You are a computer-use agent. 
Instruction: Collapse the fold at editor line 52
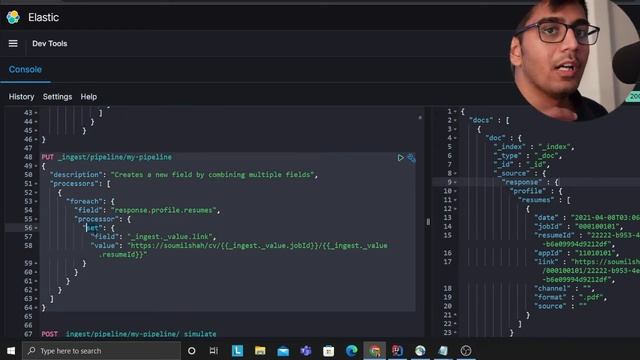tap(36, 193)
